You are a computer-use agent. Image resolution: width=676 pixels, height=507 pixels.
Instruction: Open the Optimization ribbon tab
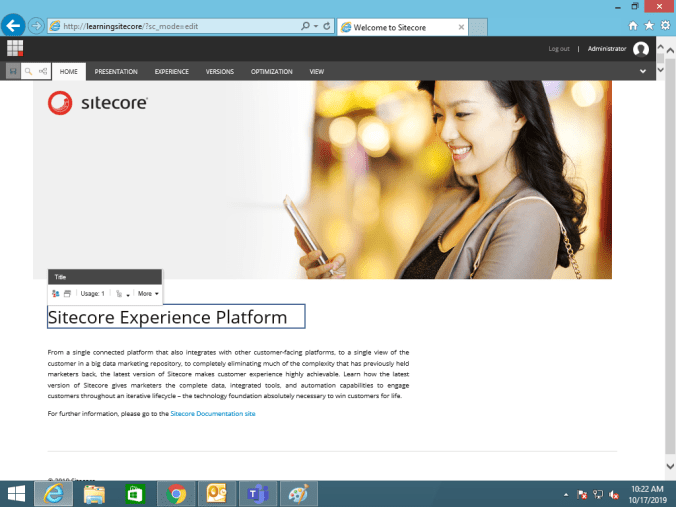[271, 72]
